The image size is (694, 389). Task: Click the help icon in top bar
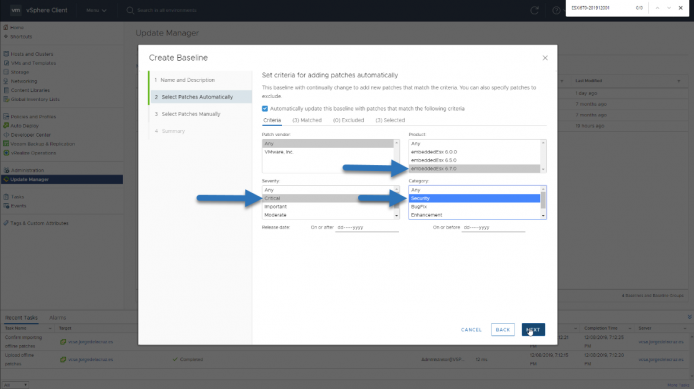[x=556, y=10]
